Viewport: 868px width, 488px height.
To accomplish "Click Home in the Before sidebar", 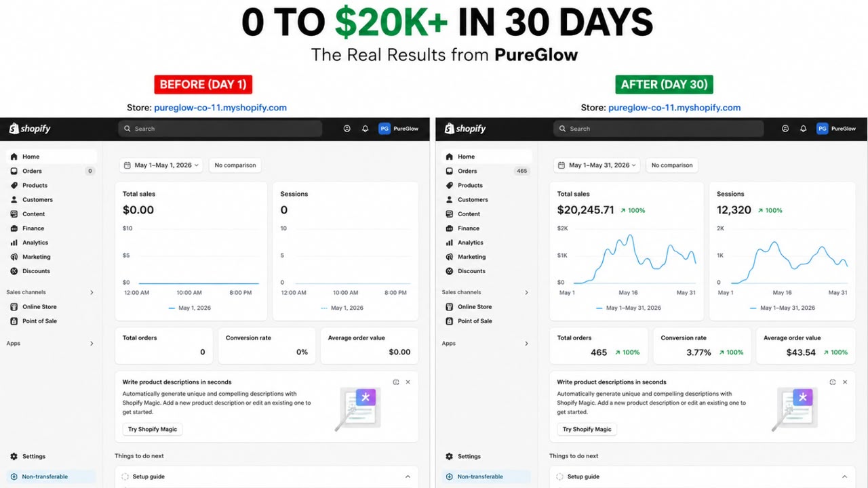I will 52,157.
